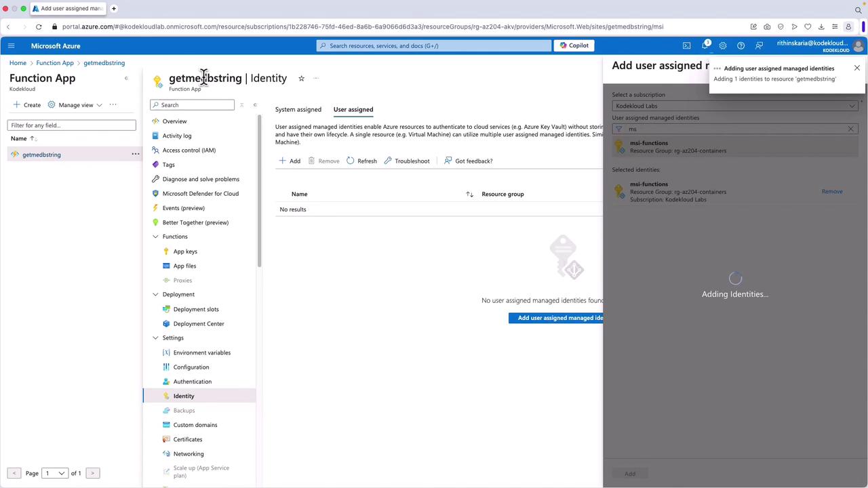Launch Cloud Shell from the top bar
Screen dimensions: 868x488
point(686,45)
